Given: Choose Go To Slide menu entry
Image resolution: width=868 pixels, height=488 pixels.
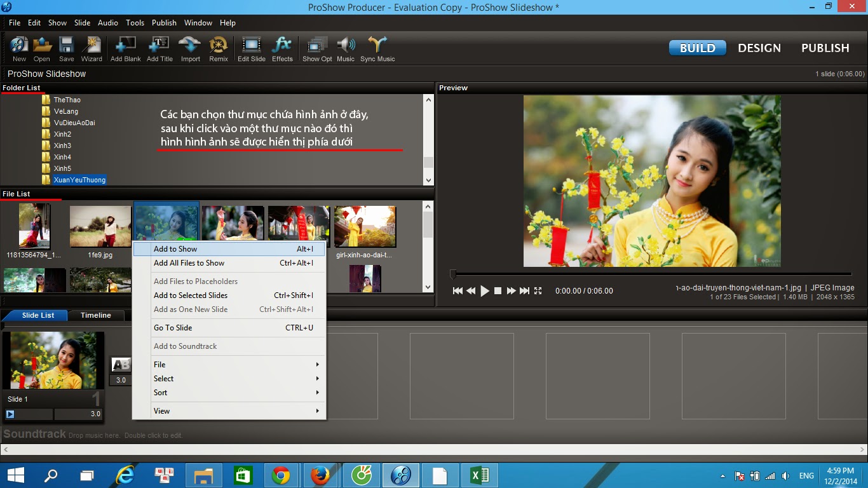Looking at the screenshot, I should (229, 328).
